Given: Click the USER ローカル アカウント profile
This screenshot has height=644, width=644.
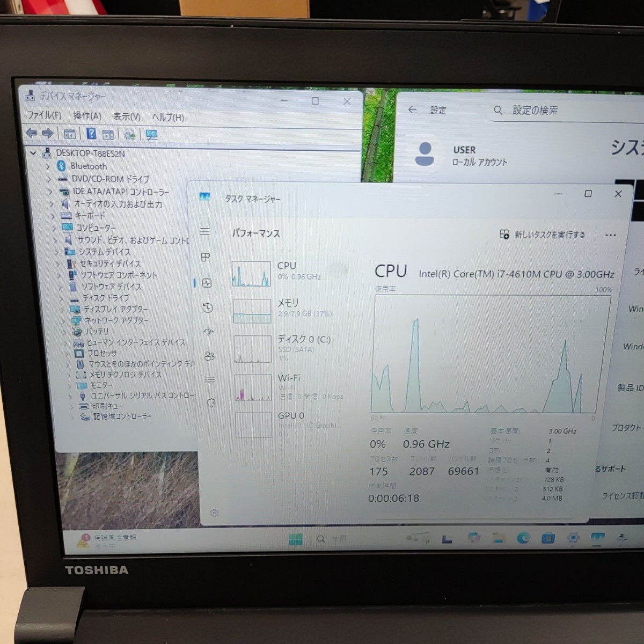Looking at the screenshot, I should 460,155.
